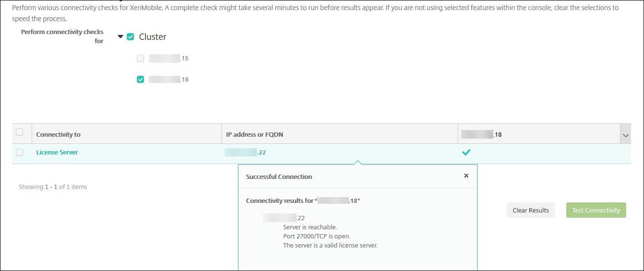This screenshot has height=271, width=644.
Task: Sort by IP address or FQDN header
Action: pos(255,135)
